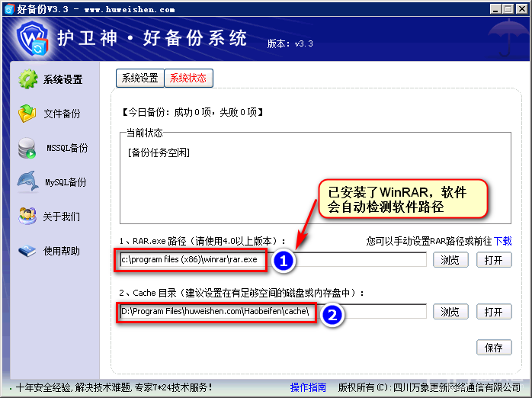
Task: Click the copyright text 四川万象更新网络通信有限公司
Action: point(457,387)
